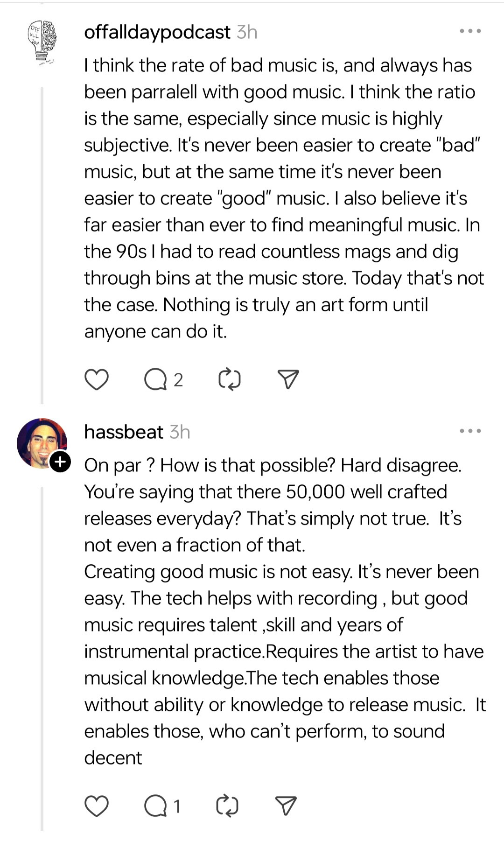This screenshot has height=841, width=504.
Task: Visit the hassbeat username link
Action: 124,432
